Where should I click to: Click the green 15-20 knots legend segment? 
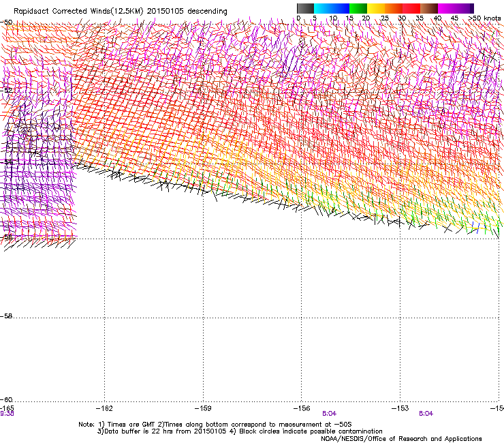358,8
